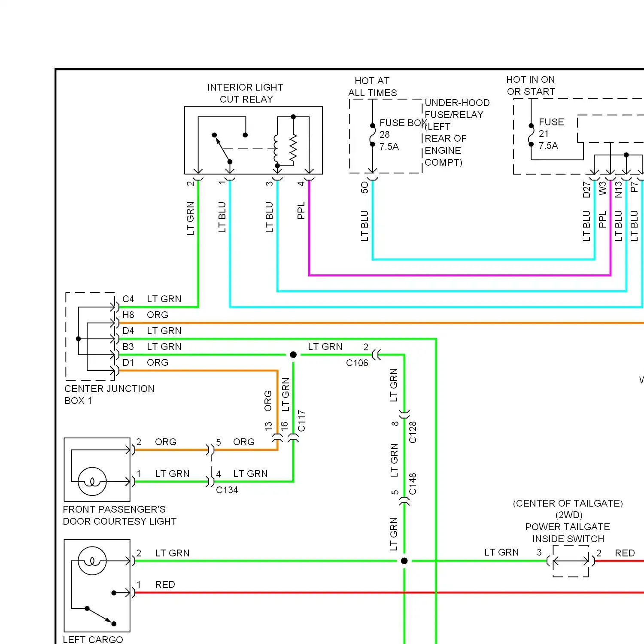This screenshot has width=644, height=644.
Task: Click the orange H8 wire
Action: point(381,323)
